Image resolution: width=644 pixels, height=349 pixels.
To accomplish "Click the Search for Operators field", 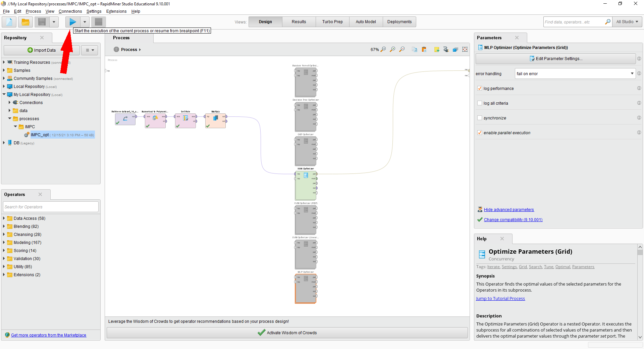I will pos(51,207).
